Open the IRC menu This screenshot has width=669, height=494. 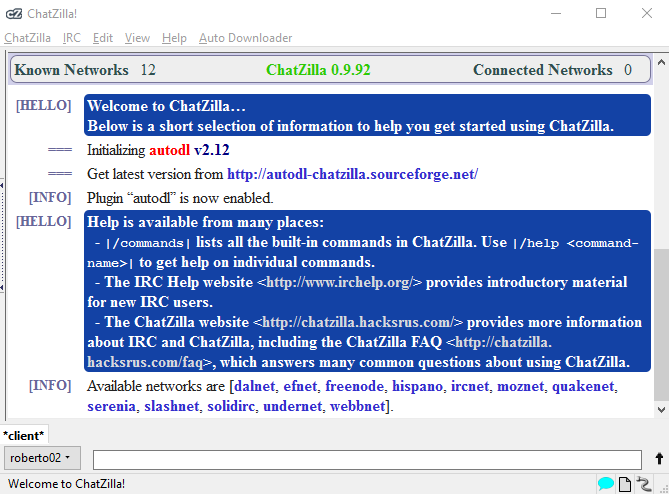[x=72, y=38]
